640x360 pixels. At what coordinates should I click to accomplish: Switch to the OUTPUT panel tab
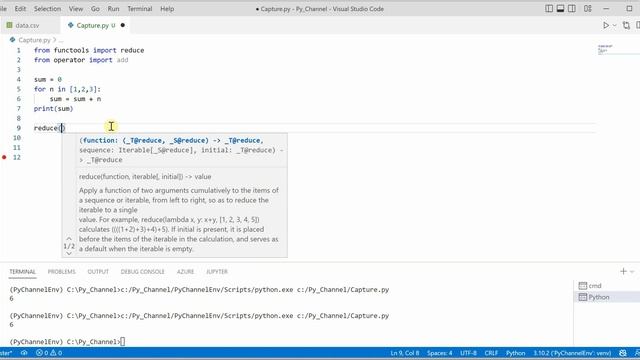(98, 272)
